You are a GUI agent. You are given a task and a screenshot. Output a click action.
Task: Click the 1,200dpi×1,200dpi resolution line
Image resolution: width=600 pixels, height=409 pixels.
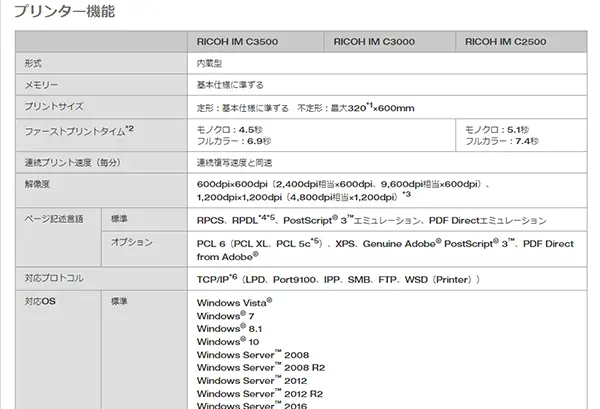click(x=304, y=197)
